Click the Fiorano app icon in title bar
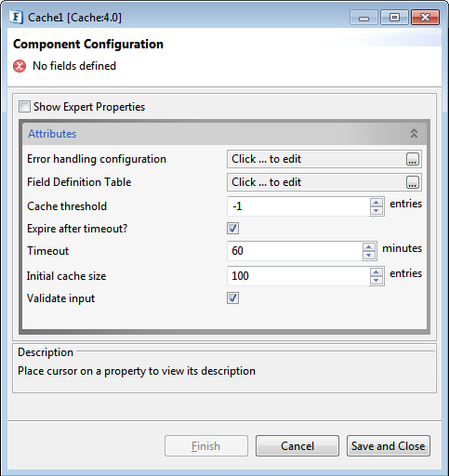This screenshot has height=476, width=449. pos(17,17)
